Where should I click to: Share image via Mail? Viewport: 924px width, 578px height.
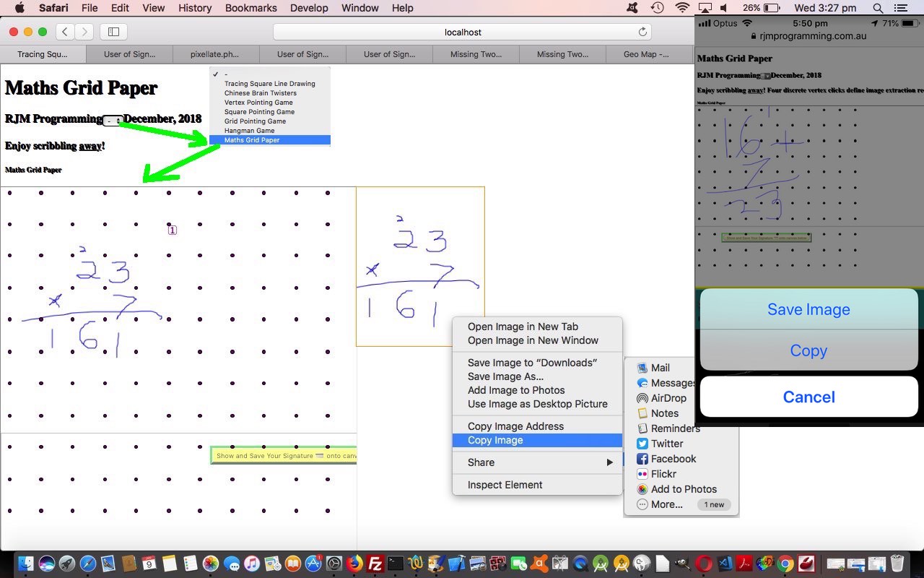point(660,368)
